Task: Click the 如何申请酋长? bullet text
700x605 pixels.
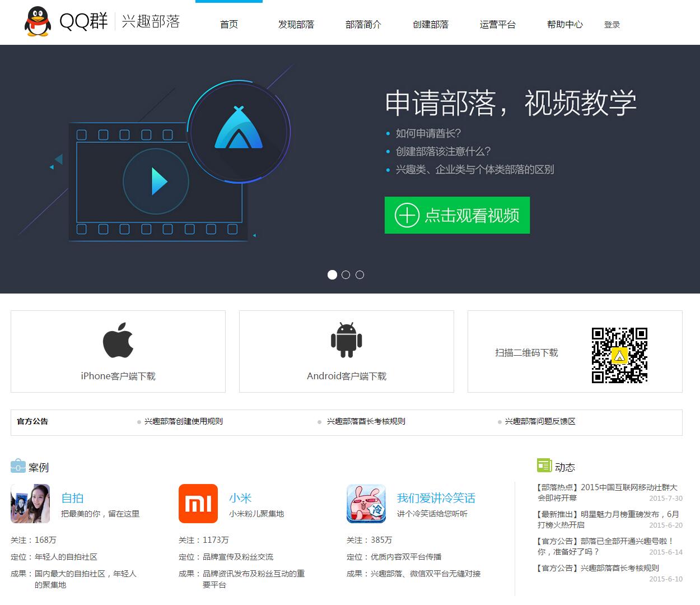Action: click(428, 133)
